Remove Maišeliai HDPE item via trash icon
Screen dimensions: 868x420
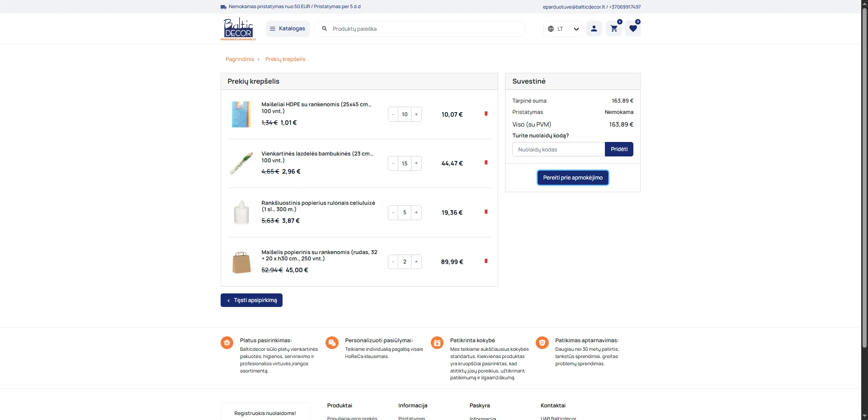pyautogui.click(x=486, y=113)
